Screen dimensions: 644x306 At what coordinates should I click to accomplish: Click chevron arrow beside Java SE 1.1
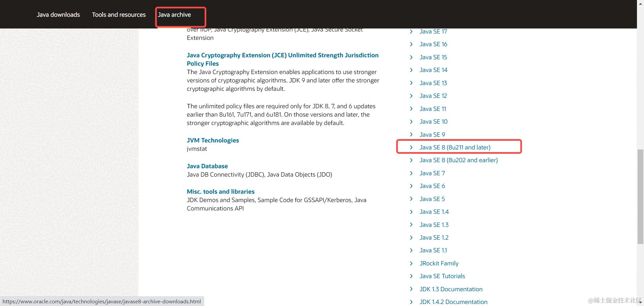(x=411, y=250)
